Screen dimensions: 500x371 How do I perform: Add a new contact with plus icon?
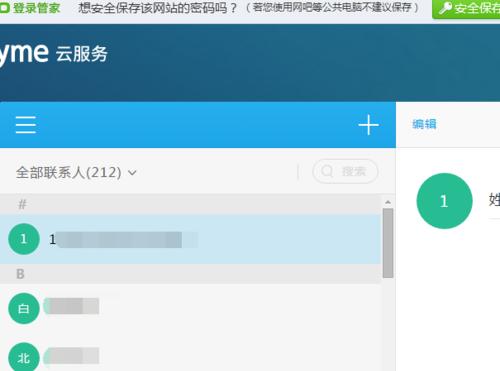coord(368,125)
